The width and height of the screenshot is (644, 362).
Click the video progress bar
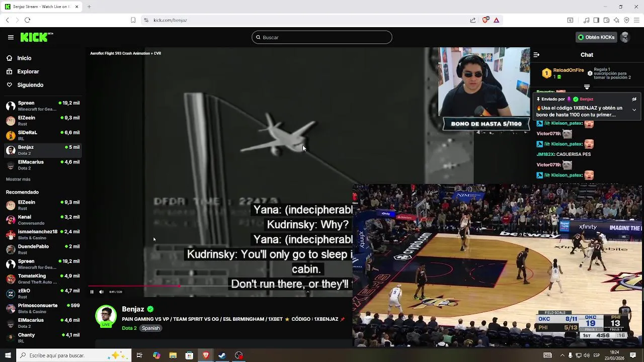tap(221, 286)
